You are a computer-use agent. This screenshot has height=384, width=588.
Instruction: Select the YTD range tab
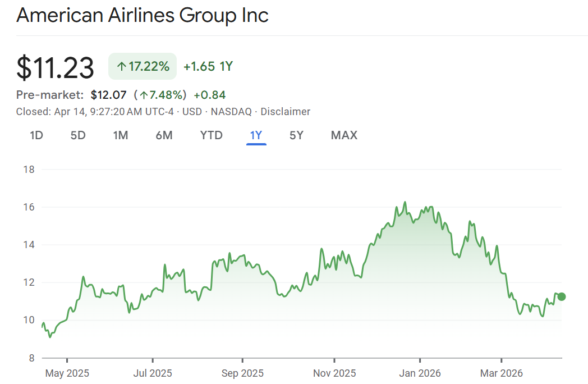pyautogui.click(x=212, y=135)
